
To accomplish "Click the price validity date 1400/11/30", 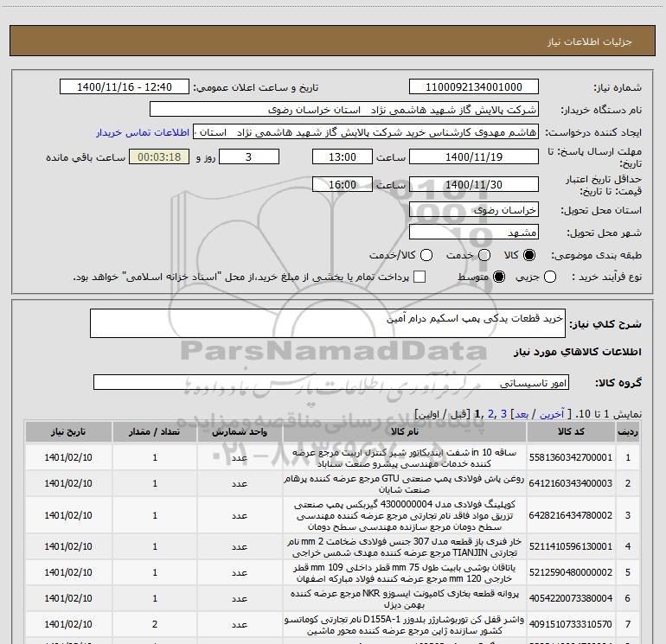I will 474,184.
